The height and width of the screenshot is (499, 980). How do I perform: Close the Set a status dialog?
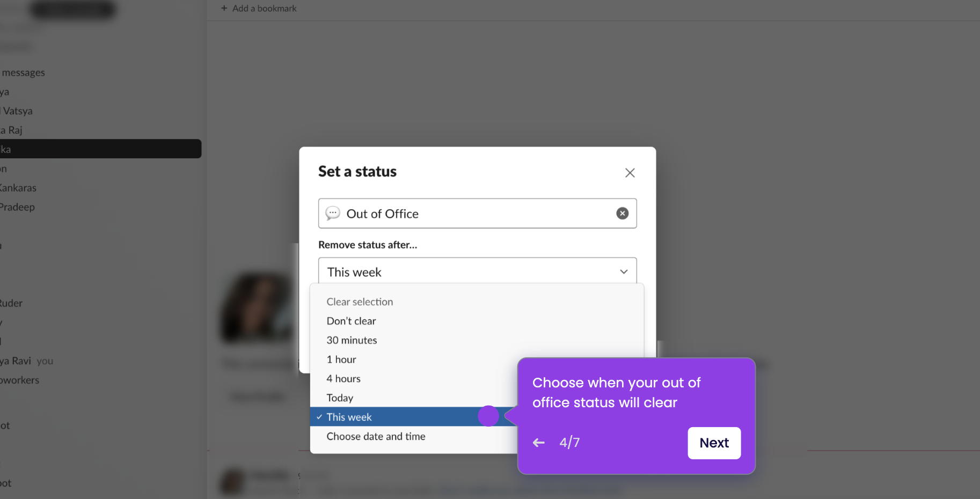pos(630,173)
